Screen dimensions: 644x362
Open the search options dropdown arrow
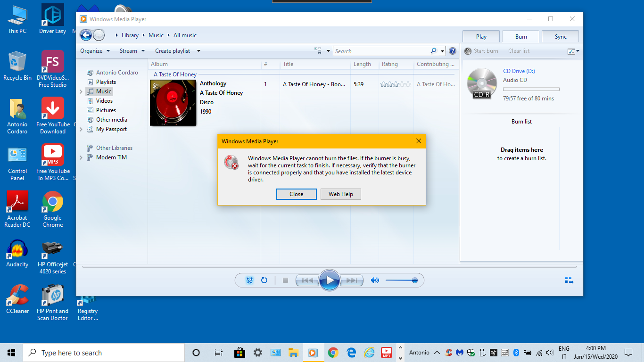coord(442,51)
